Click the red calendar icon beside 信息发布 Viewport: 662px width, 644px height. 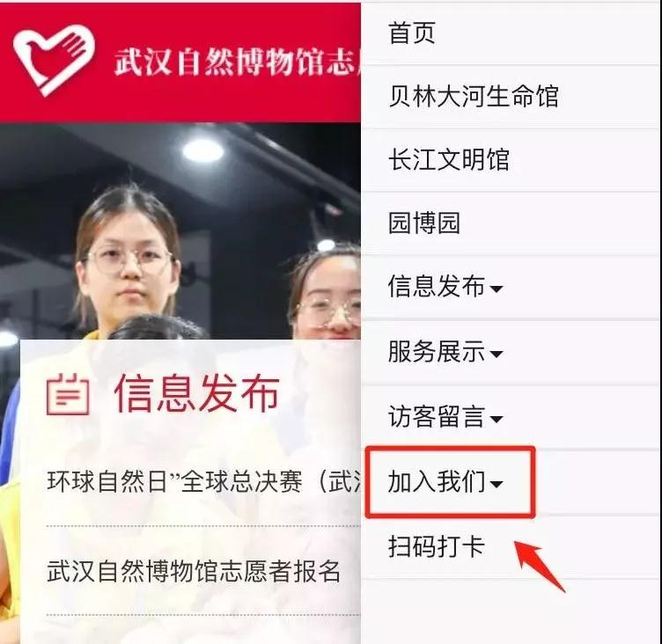[x=68, y=394]
